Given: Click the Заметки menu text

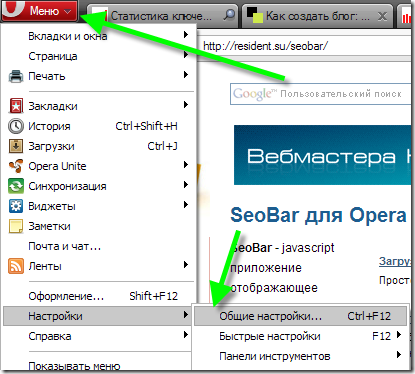Looking at the screenshot, I should [49, 226].
